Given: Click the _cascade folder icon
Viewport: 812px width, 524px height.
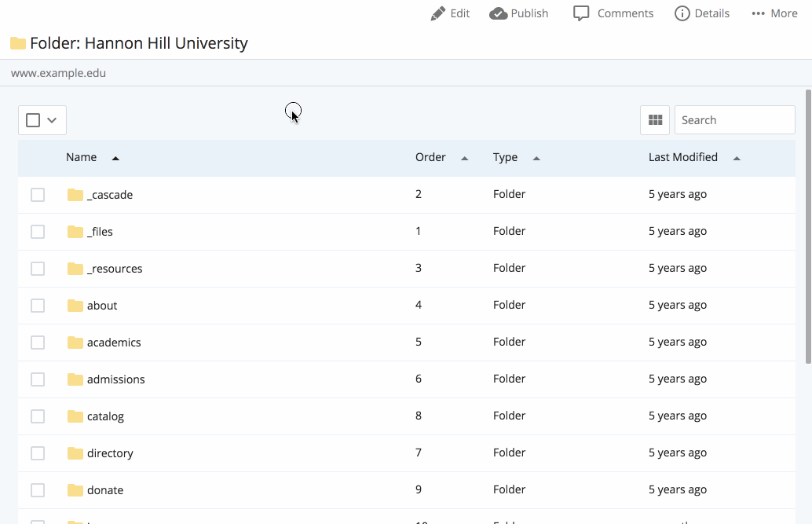Looking at the screenshot, I should tap(75, 195).
